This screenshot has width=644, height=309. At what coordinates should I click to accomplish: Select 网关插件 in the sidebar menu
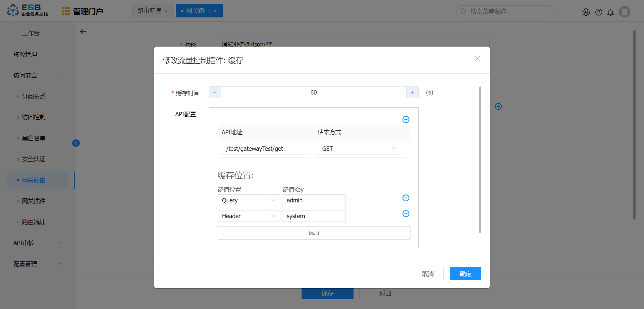click(x=34, y=201)
